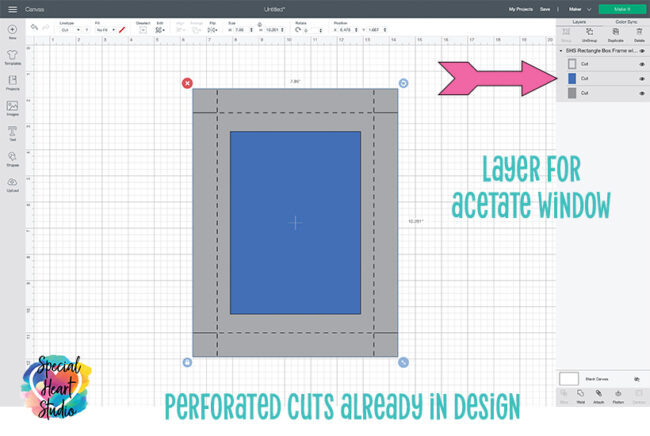Open My Projects
The height and width of the screenshot is (436, 650).
[x=521, y=8]
